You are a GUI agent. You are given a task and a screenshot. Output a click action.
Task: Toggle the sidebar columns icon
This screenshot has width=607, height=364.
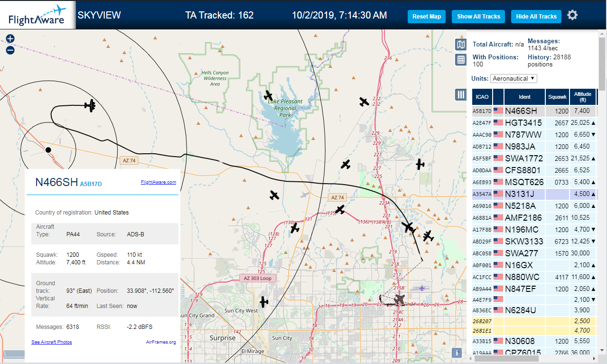[x=460, y=94]
